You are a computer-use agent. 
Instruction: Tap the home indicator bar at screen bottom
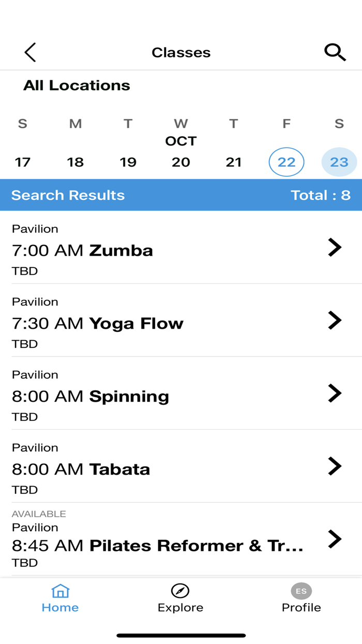(x=180, y=635)
